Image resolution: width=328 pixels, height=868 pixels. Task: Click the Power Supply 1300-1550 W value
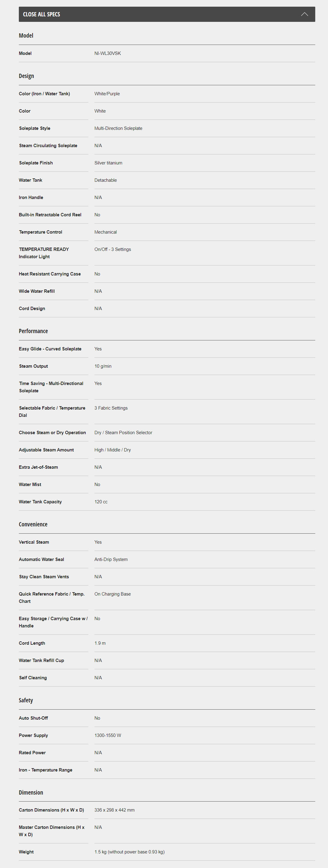(x=108, y=735)
